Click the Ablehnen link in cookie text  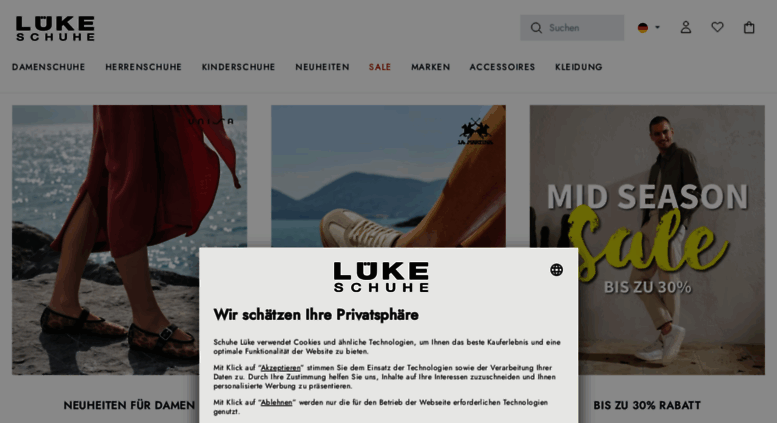click(277, 402)
